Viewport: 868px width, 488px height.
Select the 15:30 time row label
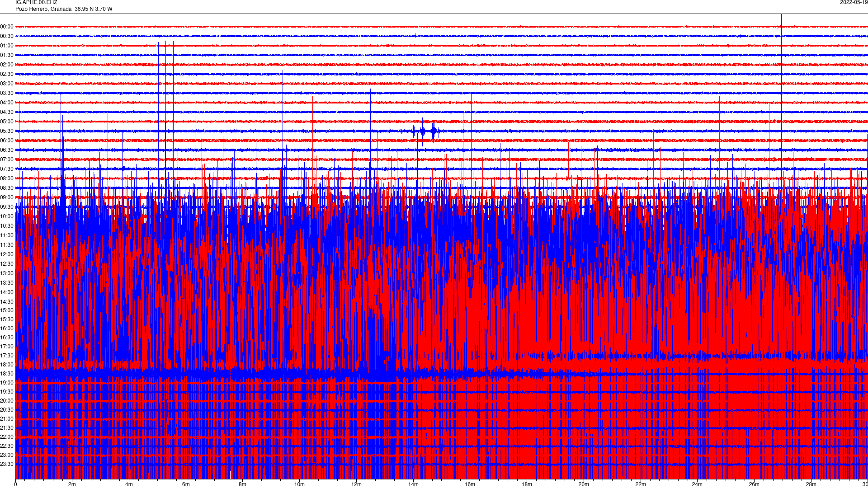[x=7, y=319]
